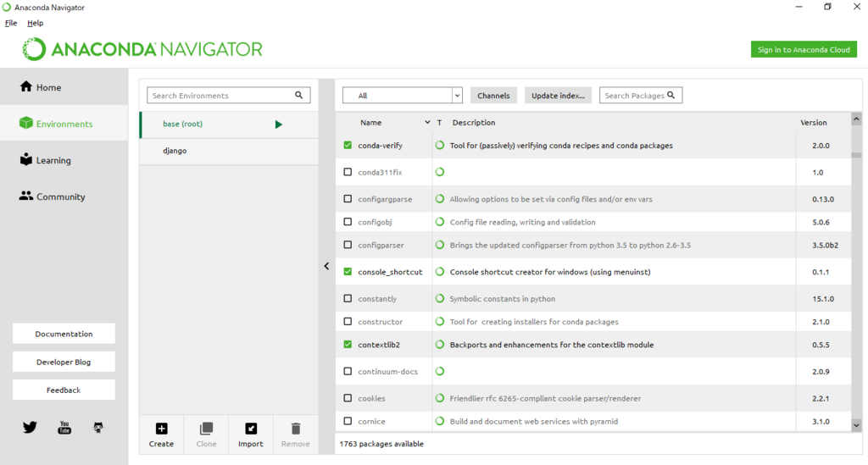Screen dimensions: 868x465
Task: Click the continuum-docs package type circle
Action: click(x=440, y=372)
